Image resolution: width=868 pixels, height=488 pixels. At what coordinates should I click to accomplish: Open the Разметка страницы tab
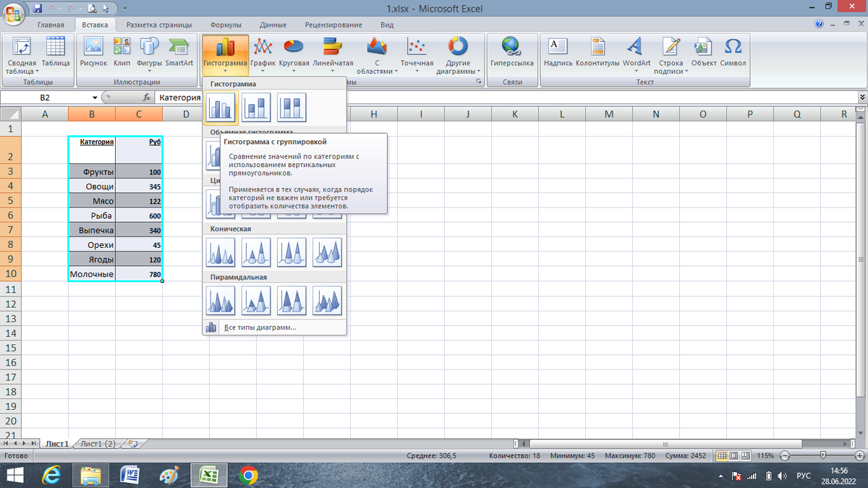point(159,25)
